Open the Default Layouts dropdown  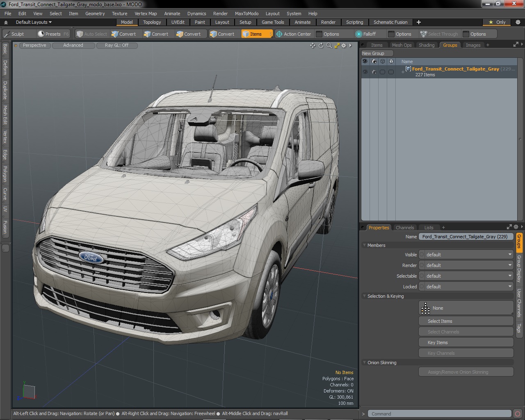tap(34, 22)
